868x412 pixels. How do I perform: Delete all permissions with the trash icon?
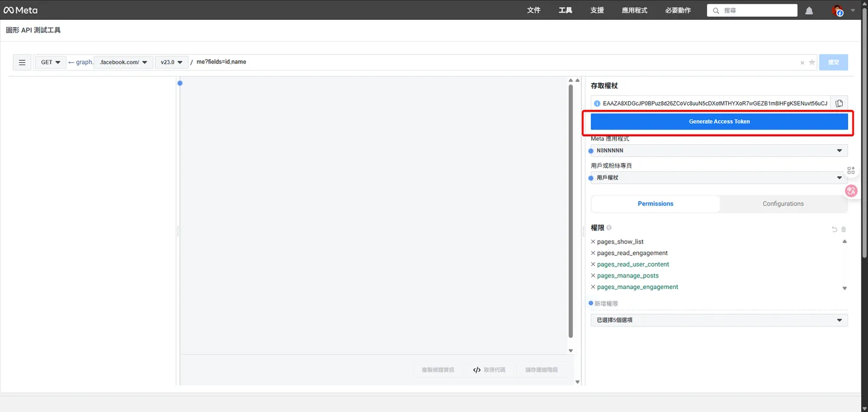(x=844, y=229)
